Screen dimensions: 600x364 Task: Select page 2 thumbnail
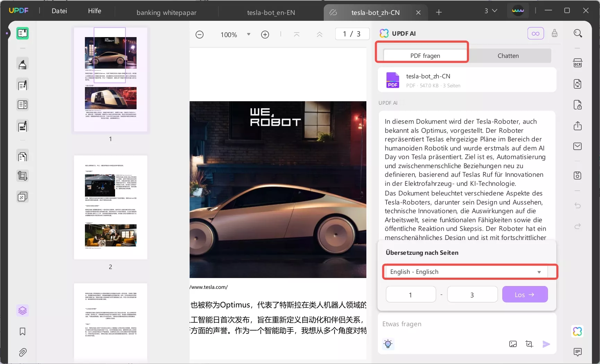(x=111, y=207)
